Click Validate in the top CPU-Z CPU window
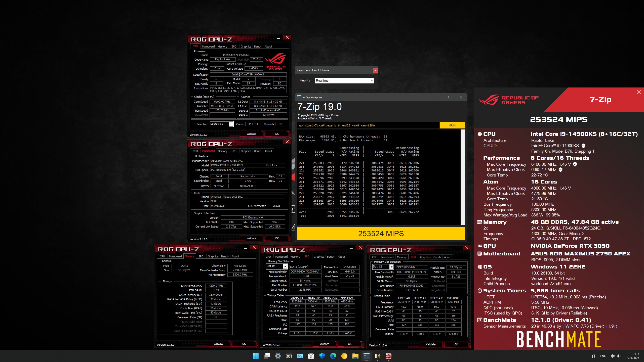 (251, 134)
